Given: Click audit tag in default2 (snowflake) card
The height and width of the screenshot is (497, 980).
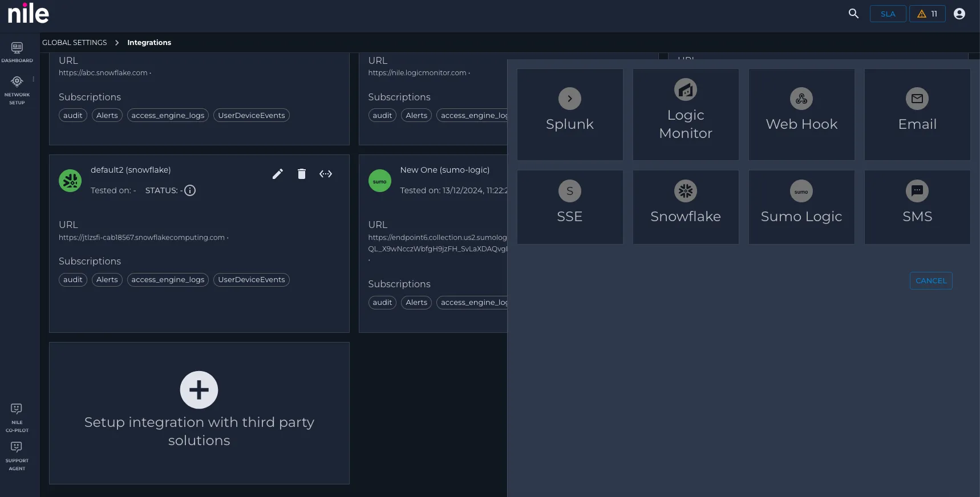Looking at the screenshot, I should [73, 280].
